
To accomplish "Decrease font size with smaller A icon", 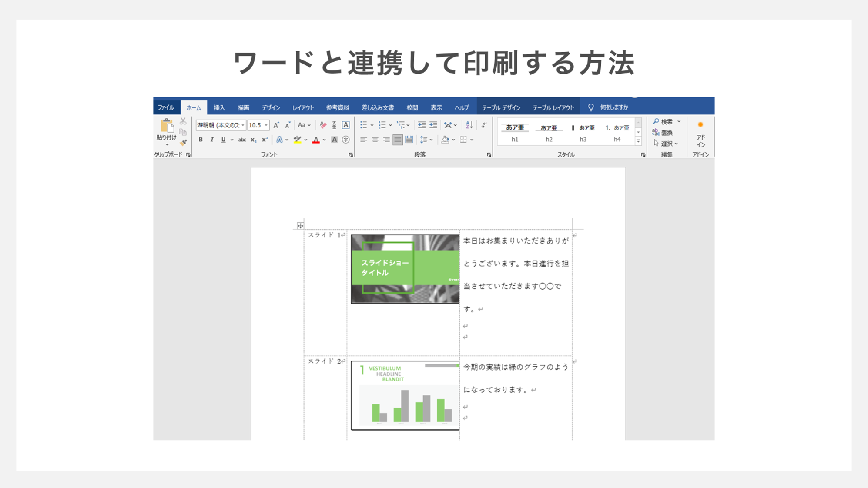I will tap(288, 125).
